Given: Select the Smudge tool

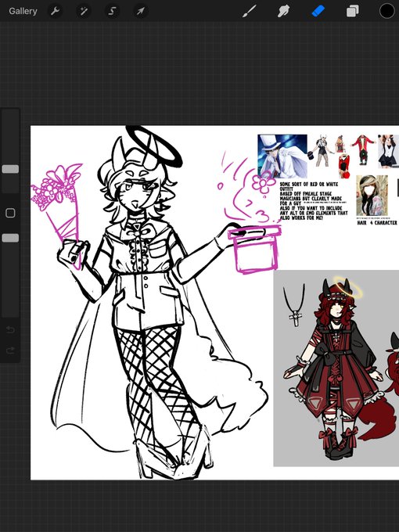Looking at the screenshot, I should click(284, 11).
